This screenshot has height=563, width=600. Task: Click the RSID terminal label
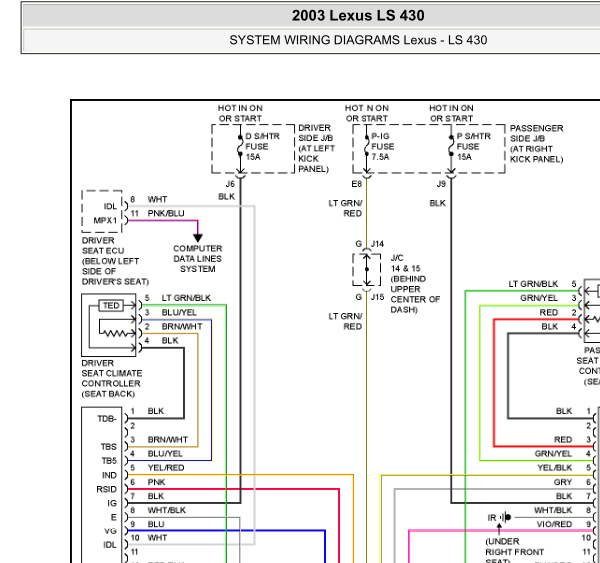tap(106, 489)
